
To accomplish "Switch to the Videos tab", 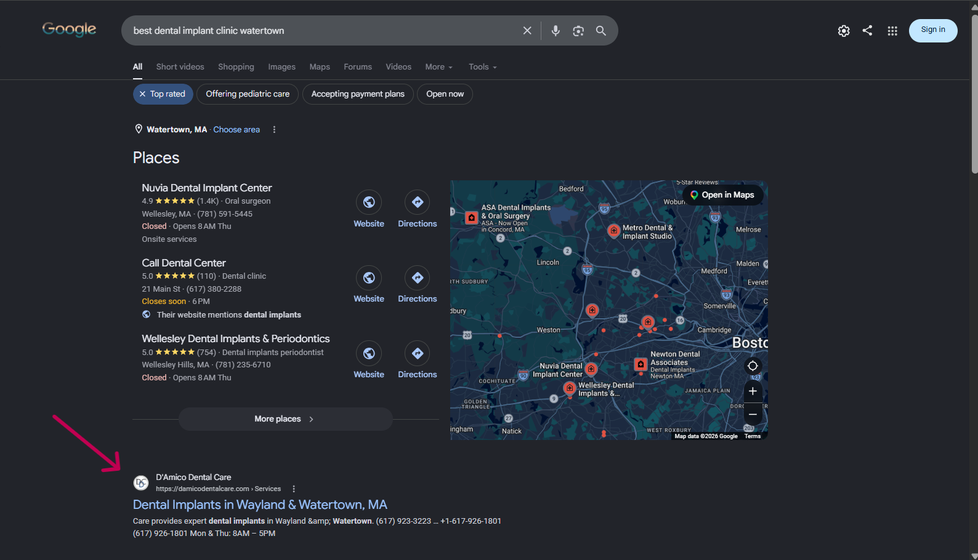I will coord(398,67).
